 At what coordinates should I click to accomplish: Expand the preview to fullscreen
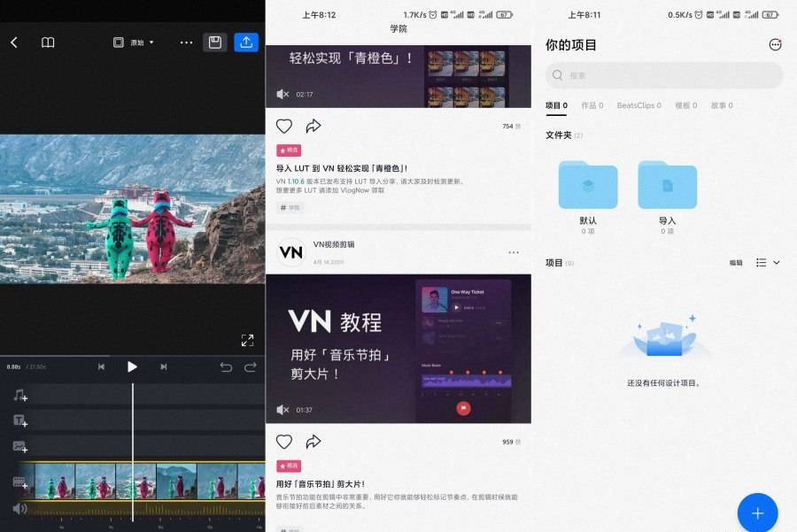(x=247, y=340)
